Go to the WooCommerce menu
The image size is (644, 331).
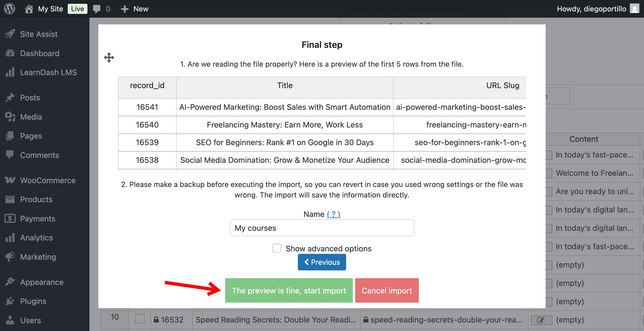click(x=47, y=180)
